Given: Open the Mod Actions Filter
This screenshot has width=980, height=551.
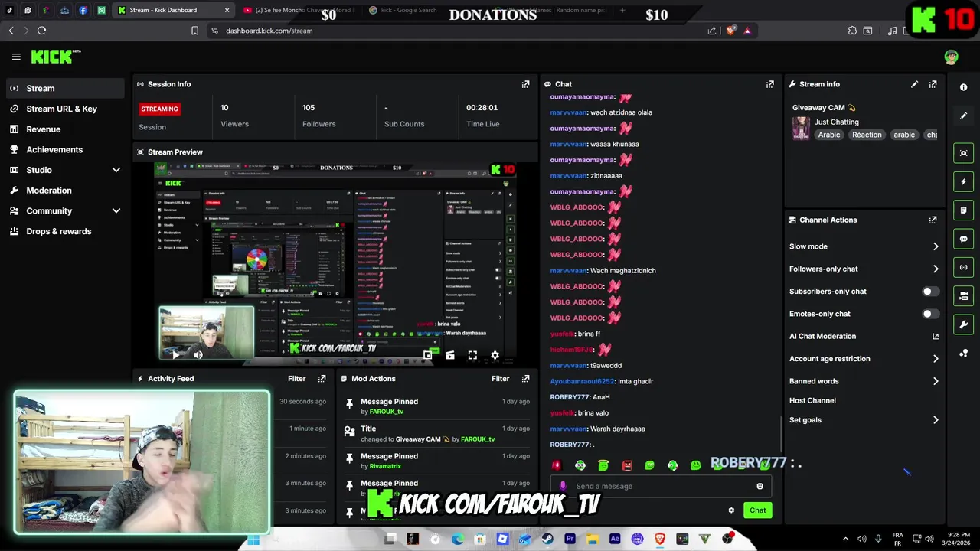Looking at the screenshot, I should [x=500, y=378].
